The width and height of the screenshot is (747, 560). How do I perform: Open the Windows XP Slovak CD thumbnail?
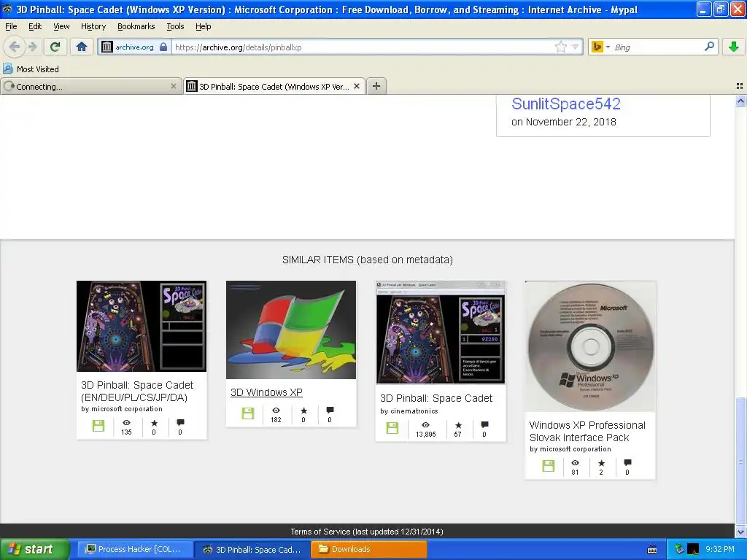click(590, 346)
